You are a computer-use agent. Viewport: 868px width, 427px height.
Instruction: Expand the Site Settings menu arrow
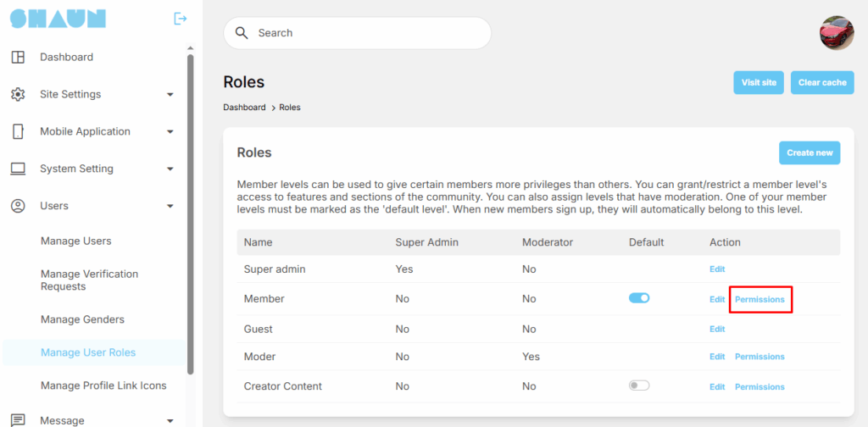(x=170, y=95)
